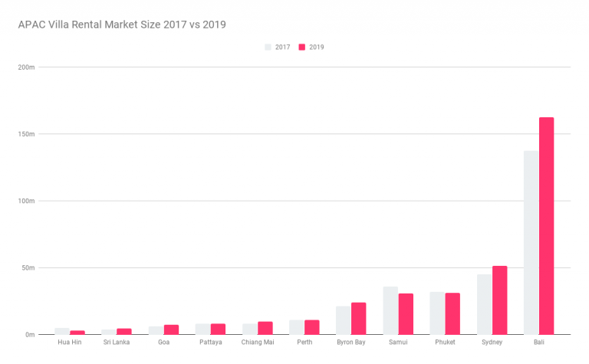Select Phuket's 2019 pink bar
The width and height of the screenshot is (589, 364).
coord(452,313)
